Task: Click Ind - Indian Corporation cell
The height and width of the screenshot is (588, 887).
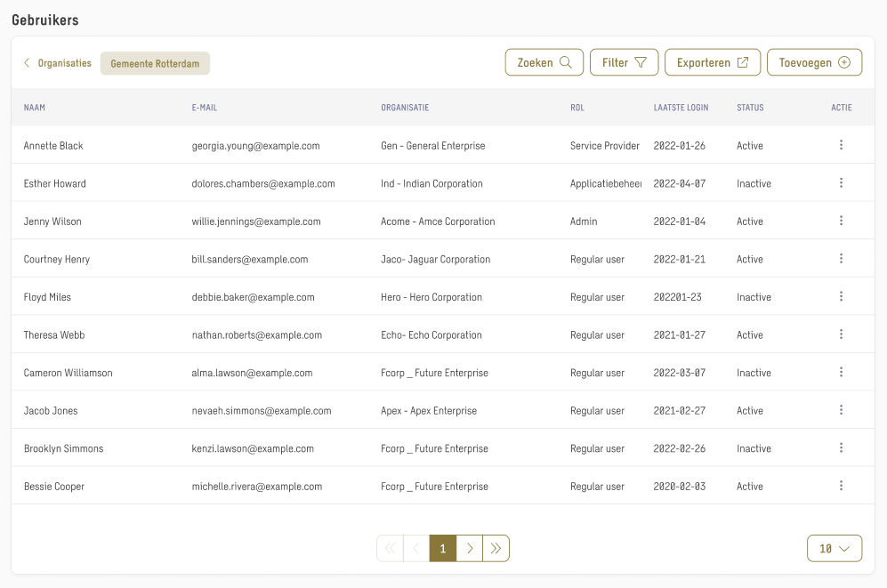Action: [431, 183]
